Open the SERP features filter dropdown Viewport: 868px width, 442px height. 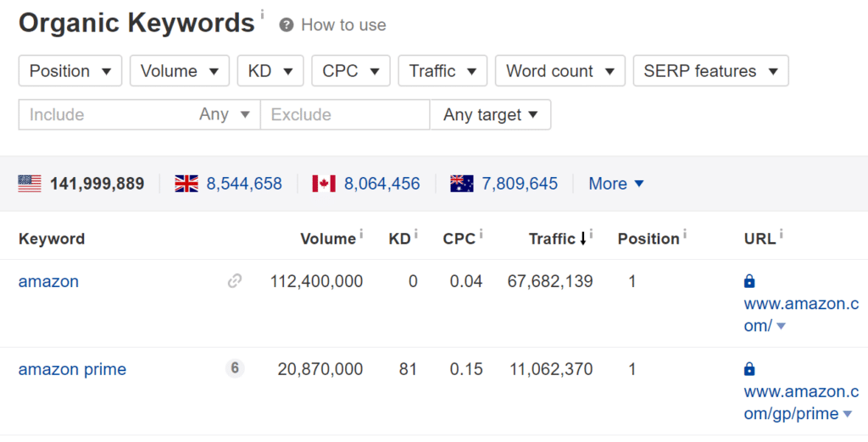click(710, 71)
